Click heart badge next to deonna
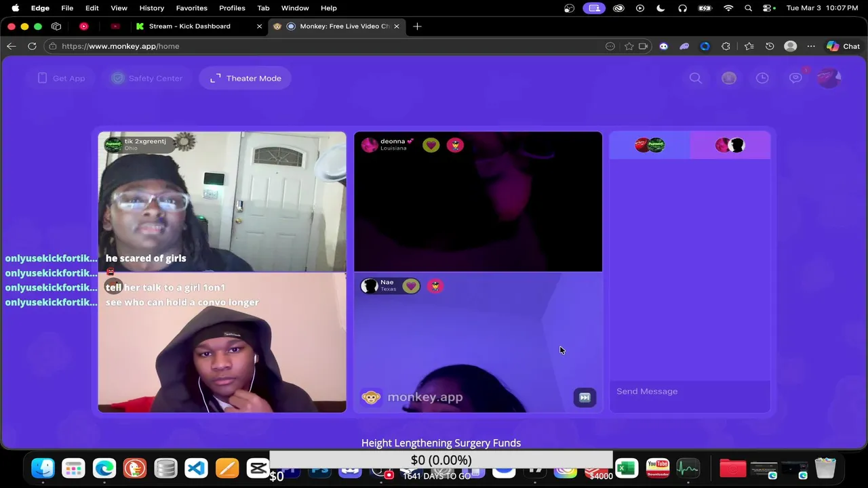Screen dimensions: 868x488 (431, 145)
